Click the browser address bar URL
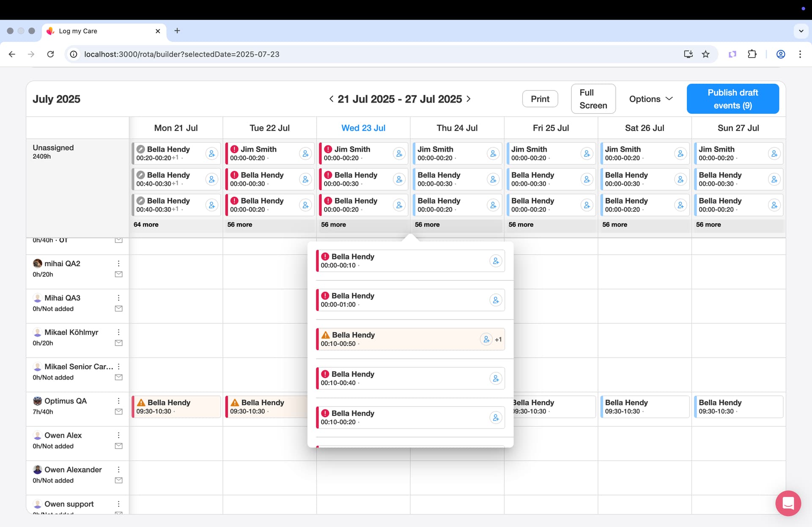The width and height of the screenshot is (812, 527). tap(182, 54)
